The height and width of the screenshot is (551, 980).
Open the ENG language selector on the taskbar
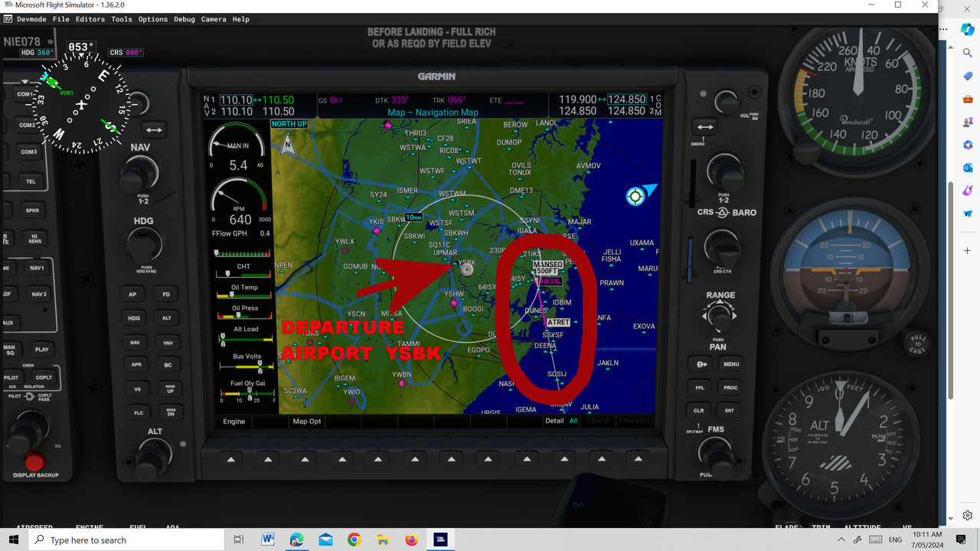click(x=894, y=540)
